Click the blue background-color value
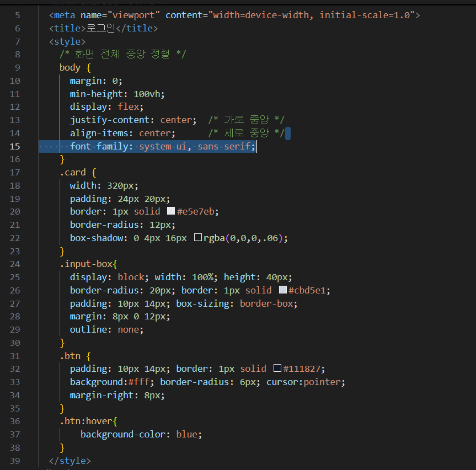This screenshot has height=470, width=476. (x=186, y=434)
